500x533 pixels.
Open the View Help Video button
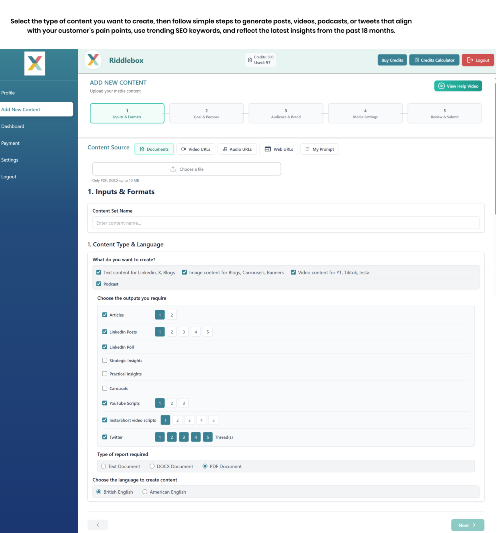pos(458,86)
